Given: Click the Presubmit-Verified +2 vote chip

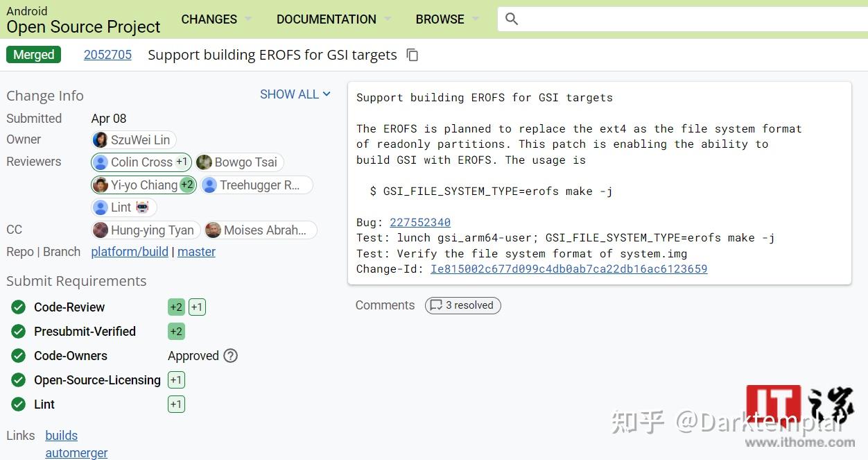Looking at the screenshot, I should (176, 331).
